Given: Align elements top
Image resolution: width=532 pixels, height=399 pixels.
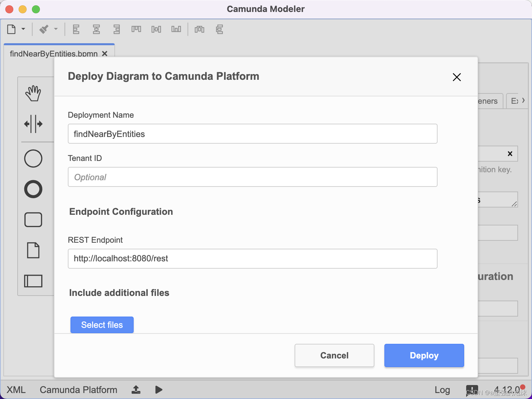Looking at the screenshot, I should 136,29.
